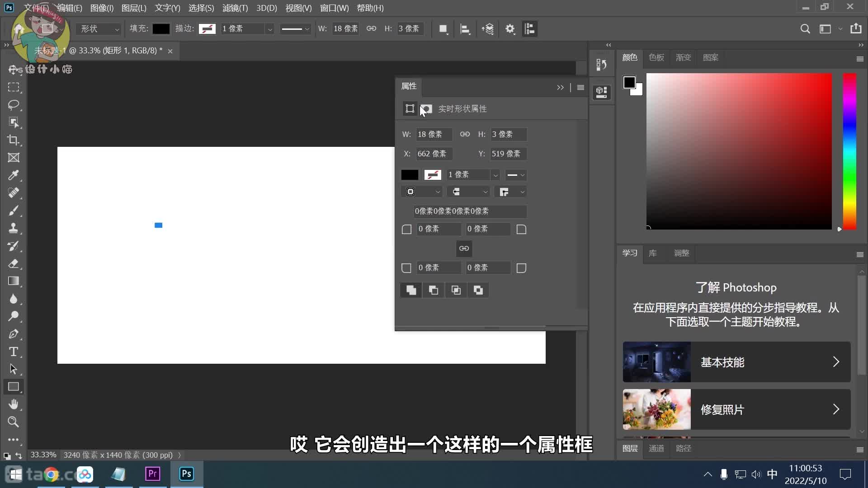Collapse the Properties panel with double arrows
The height and width of the screenshot is (488, 868).
[560, 87]
